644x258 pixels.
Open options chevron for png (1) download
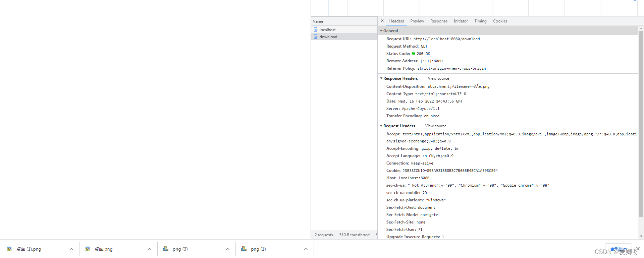click(306, 249)
